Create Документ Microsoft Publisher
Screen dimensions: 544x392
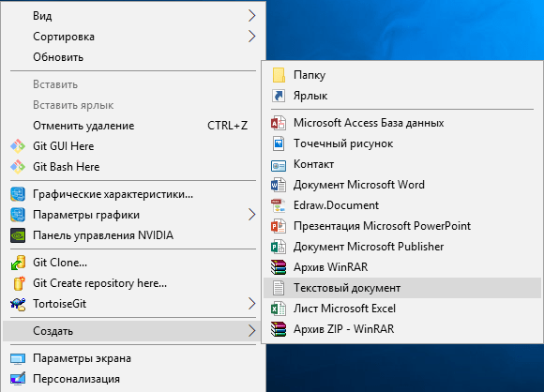(x=402, y=247)
